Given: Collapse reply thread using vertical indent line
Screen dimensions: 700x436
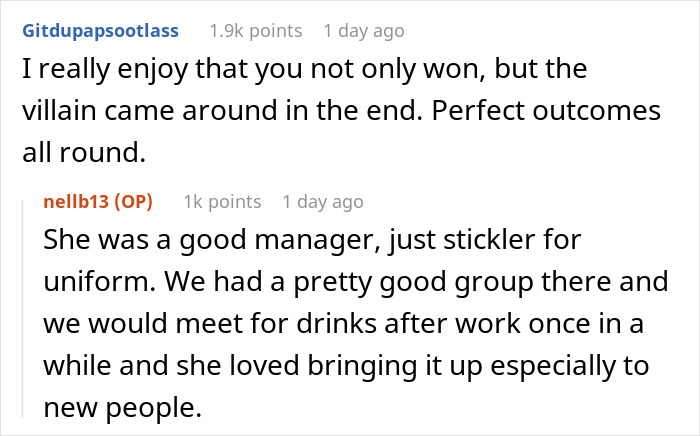Looking at the screenshot, I should coord(23,309).
